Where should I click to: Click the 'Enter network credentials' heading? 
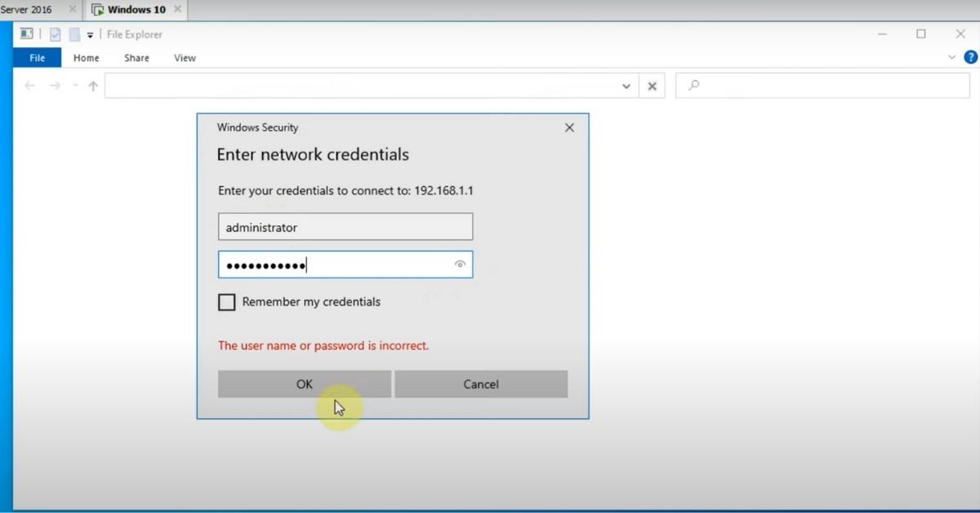[x=313, y=154]
